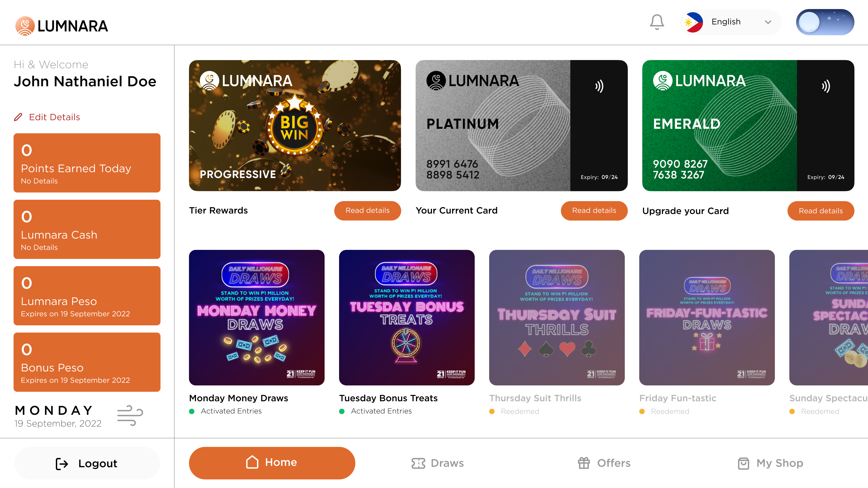Click the wind weather icon
Viewport: 868px width, 488px height.
click(130, 416)
